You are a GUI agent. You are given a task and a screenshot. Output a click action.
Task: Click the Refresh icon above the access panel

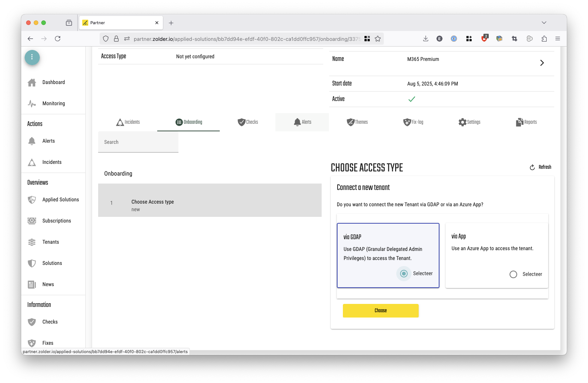(x=532, y=167)
